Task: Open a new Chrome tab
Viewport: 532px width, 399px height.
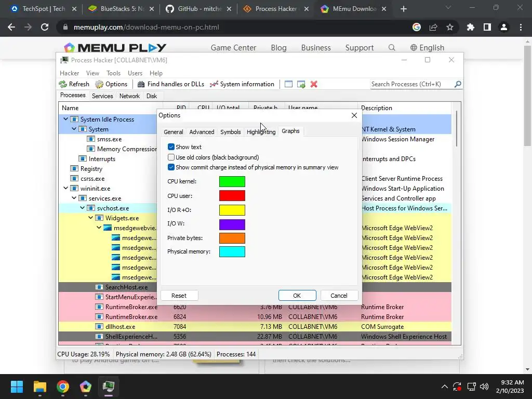Action: tap(403, 9)
